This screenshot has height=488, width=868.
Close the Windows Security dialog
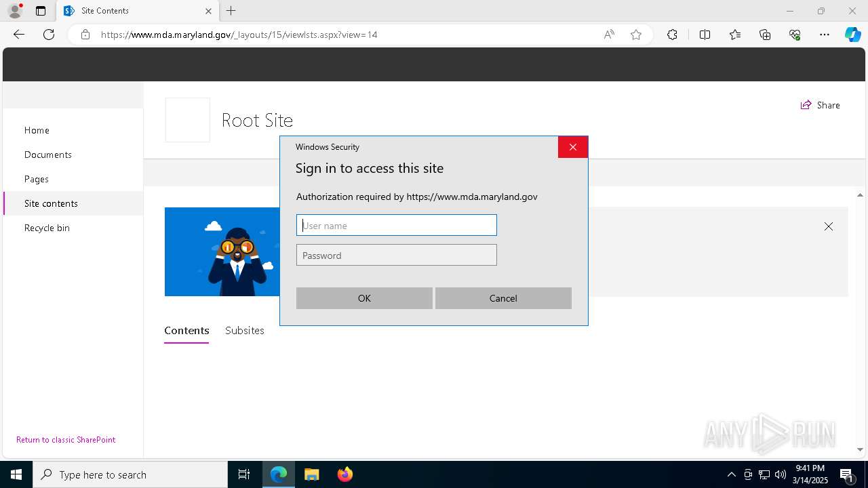[573, 147]
